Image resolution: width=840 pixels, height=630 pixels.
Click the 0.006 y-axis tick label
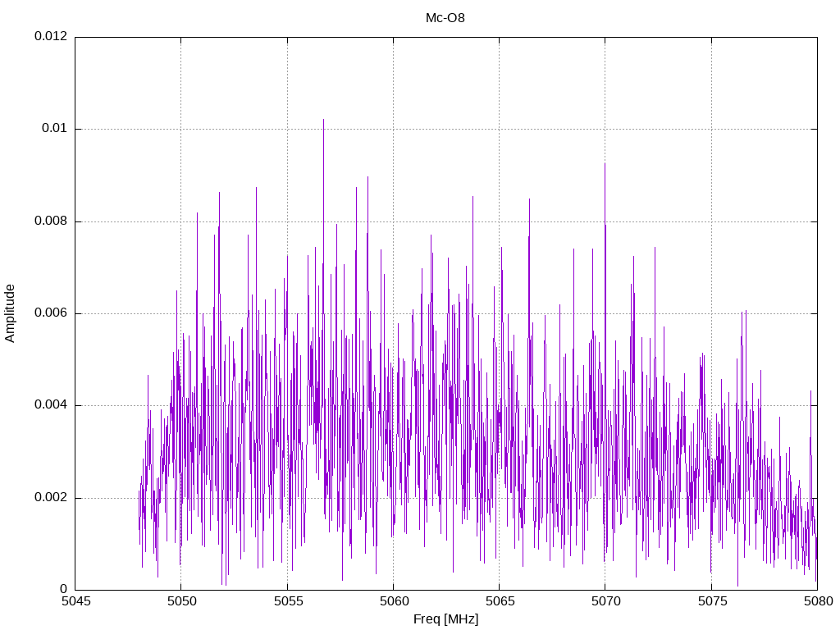51,313
